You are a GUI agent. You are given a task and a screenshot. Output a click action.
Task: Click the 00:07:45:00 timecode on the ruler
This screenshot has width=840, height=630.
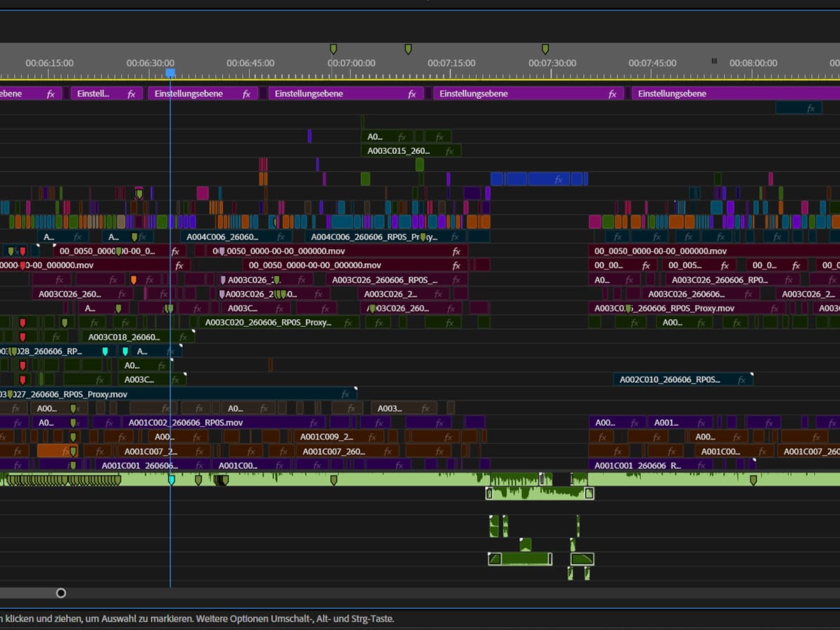[x=652, y=63]
